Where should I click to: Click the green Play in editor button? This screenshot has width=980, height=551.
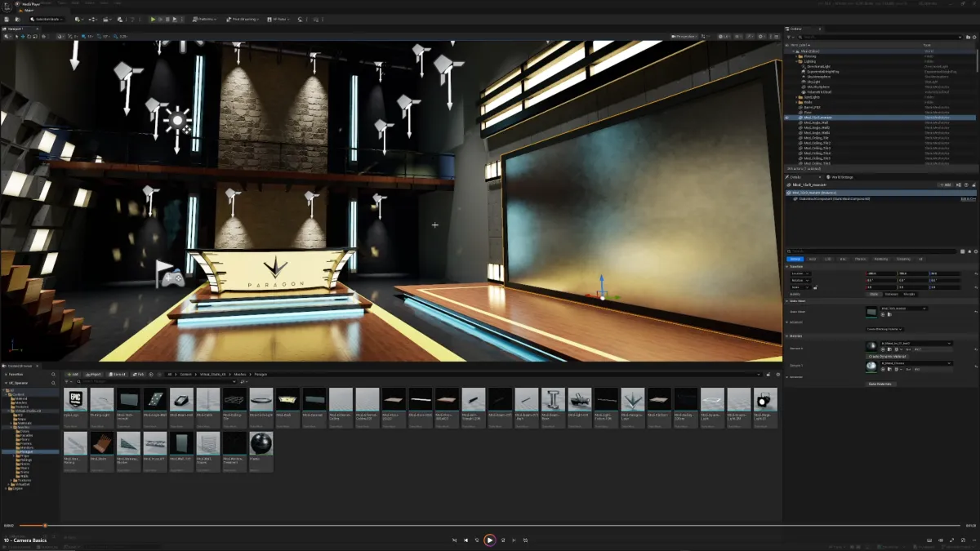click(x=153, y=20)
